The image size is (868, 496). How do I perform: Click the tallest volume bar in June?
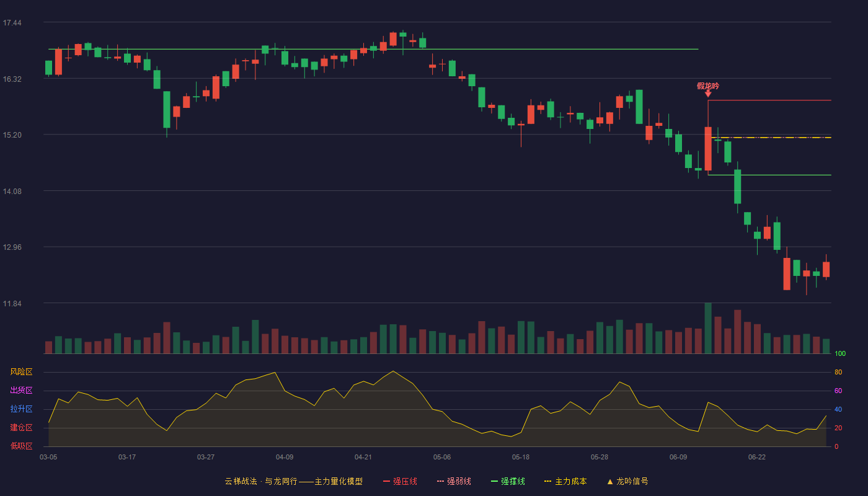[708, 328]
